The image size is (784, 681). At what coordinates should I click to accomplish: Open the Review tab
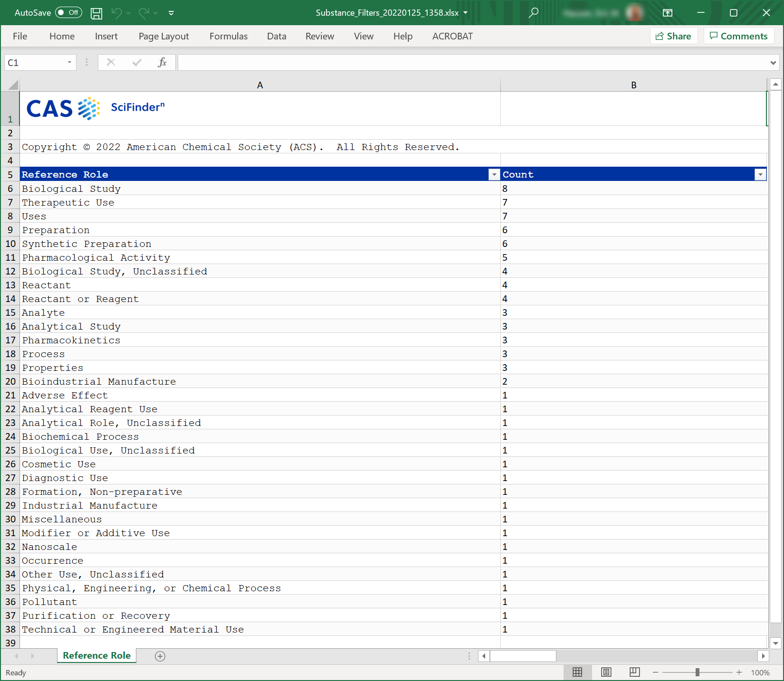pyautogui.click(x=320, y=36)
